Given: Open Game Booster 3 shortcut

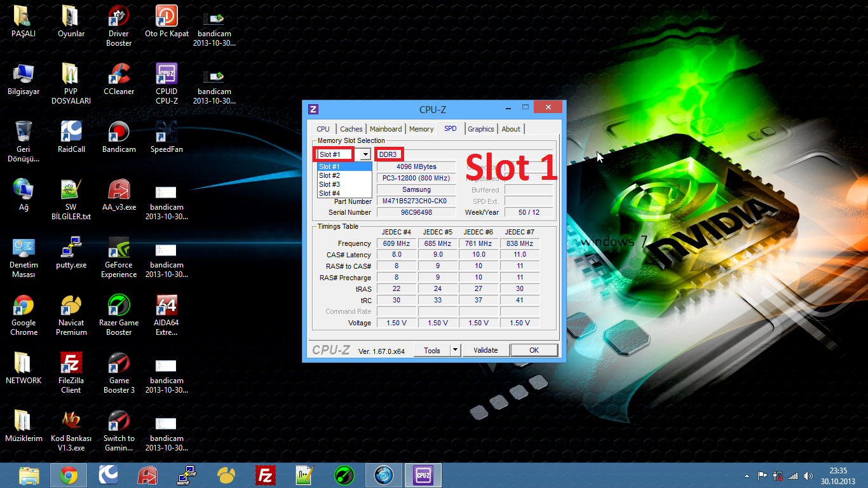Looking at the screenshot, I should click(x=119, y=372).
